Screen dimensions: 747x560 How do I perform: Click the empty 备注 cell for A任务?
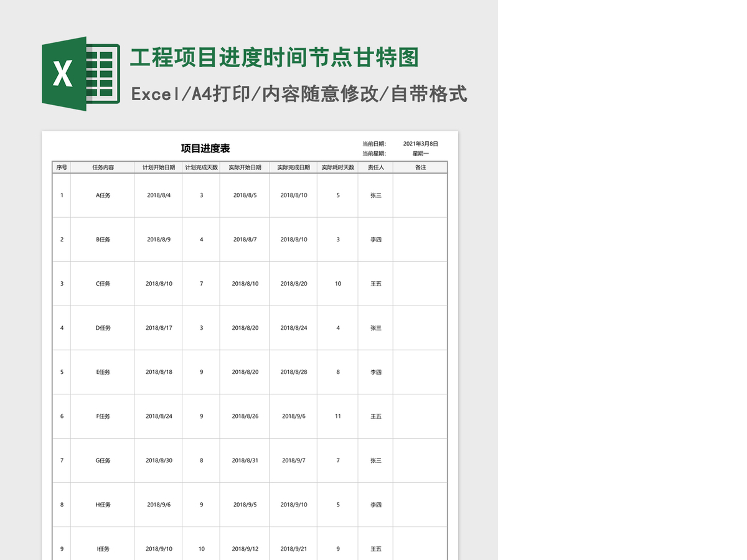[x=420, y=195]
